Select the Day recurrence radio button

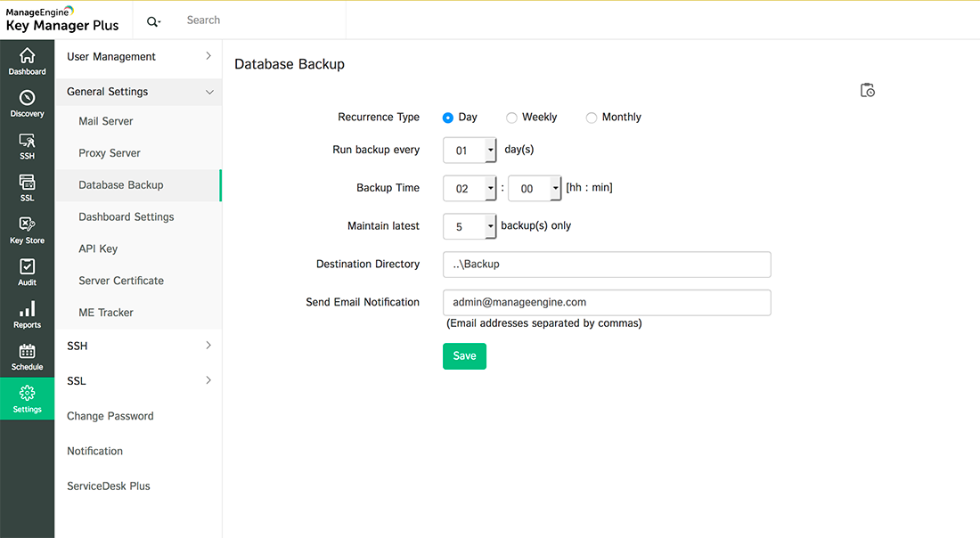point(448,118)
